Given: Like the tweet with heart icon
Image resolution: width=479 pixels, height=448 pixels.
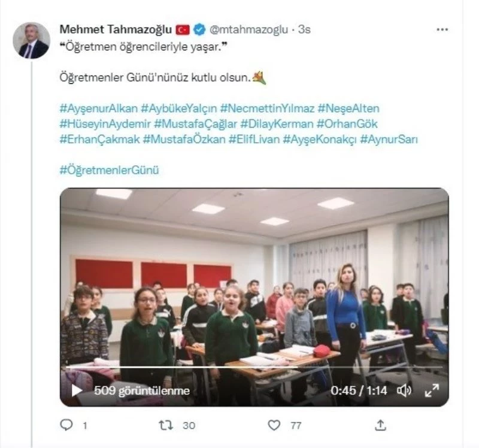Looking at the screenshot, I should tap(274, 425).
